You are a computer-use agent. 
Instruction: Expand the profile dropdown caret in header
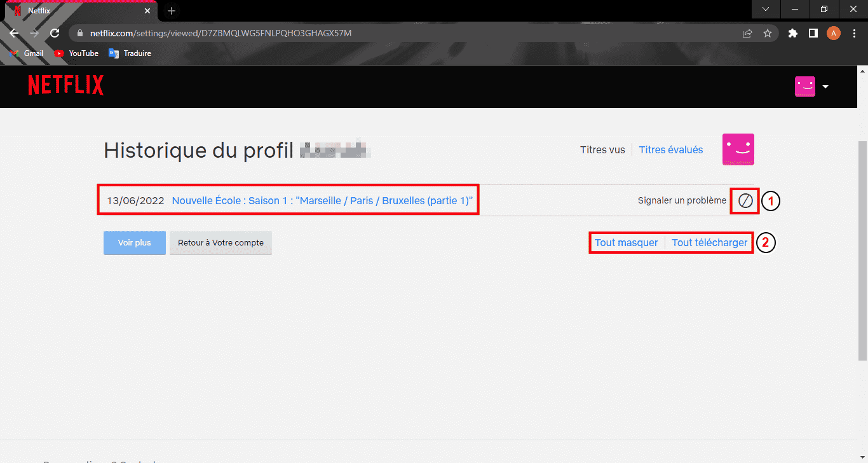825,87
